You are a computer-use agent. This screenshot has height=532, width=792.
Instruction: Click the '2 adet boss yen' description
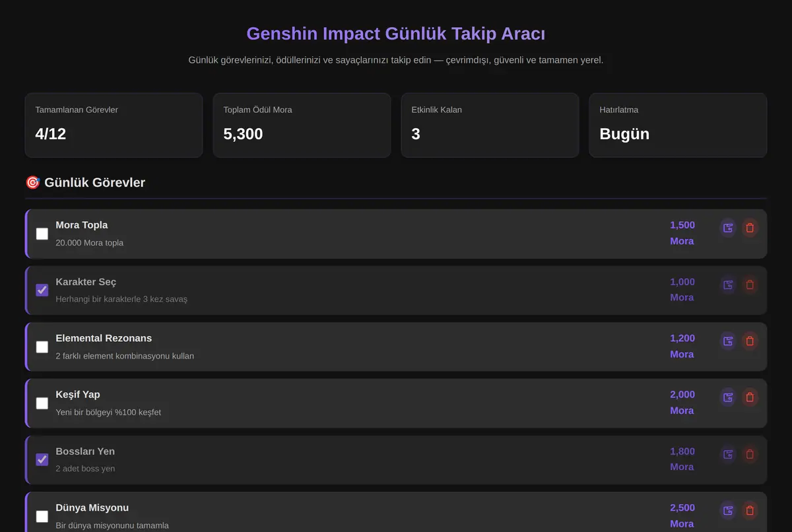pyautogui.click(x=85, y=469)
